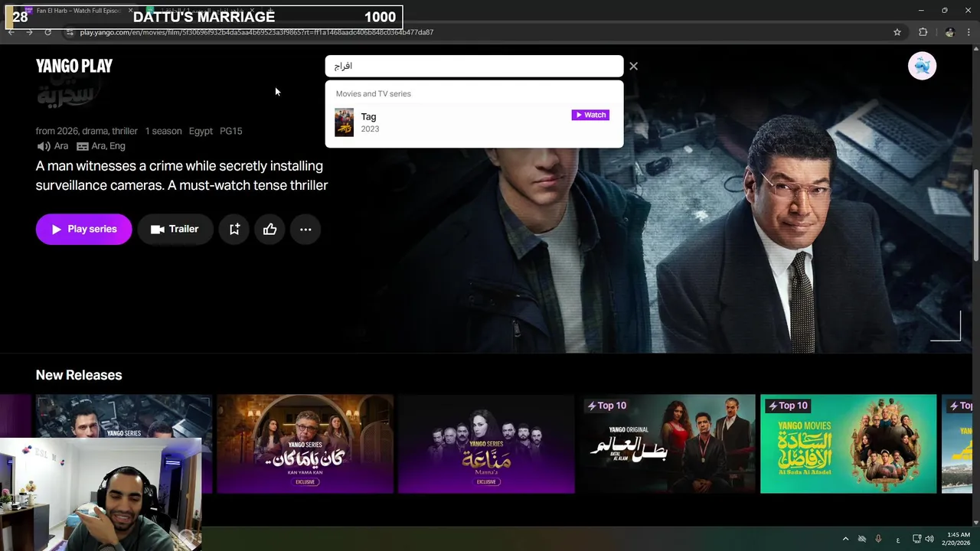Click the Yango Play logo
The image size is (980, 551).
pos(74,66)
